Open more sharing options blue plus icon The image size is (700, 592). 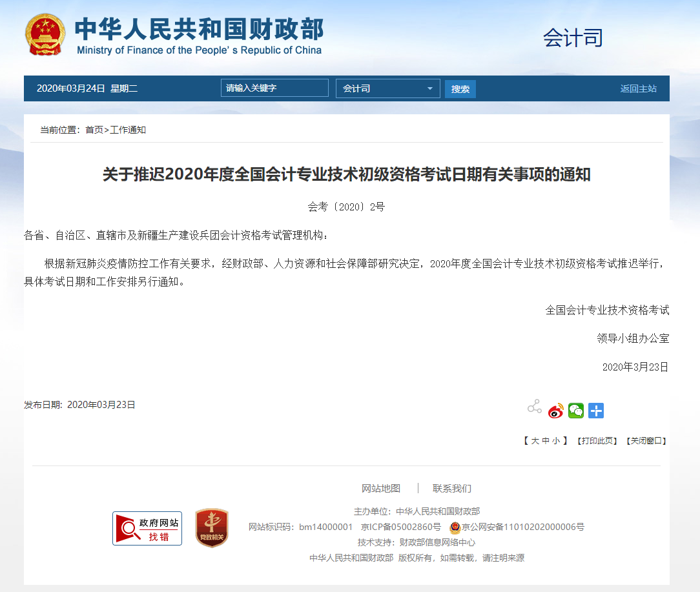point(596,411)
